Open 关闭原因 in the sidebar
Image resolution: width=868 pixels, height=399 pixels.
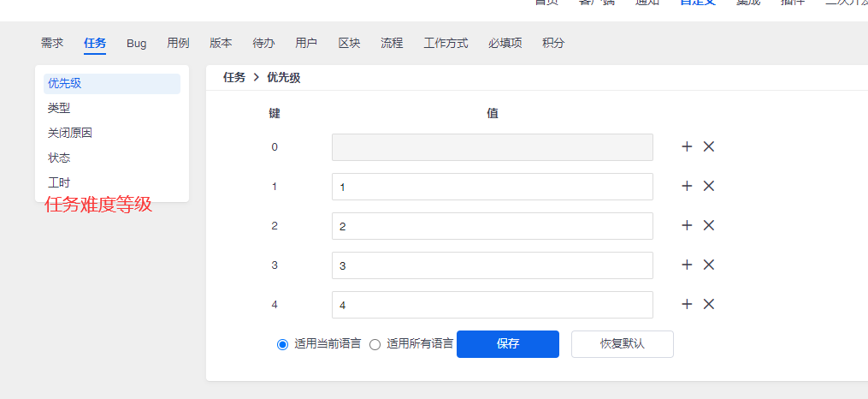tap(70, 134)
